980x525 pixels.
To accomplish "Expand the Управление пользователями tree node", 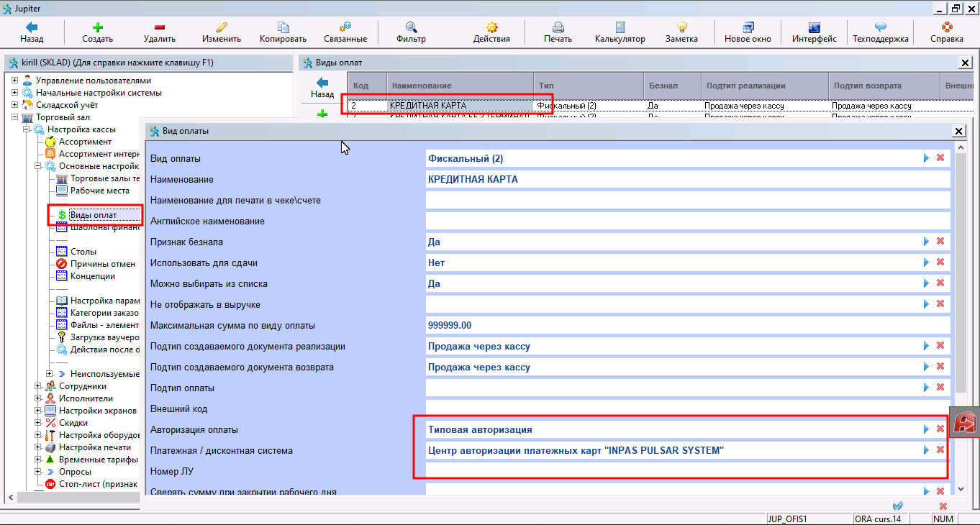I will (15, 81).
